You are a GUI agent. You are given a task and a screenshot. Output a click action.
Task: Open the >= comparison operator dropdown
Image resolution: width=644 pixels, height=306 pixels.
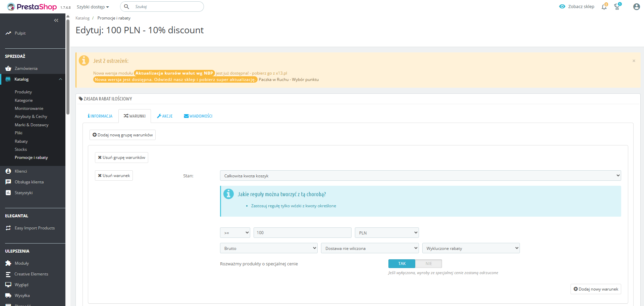pos(235,233)
